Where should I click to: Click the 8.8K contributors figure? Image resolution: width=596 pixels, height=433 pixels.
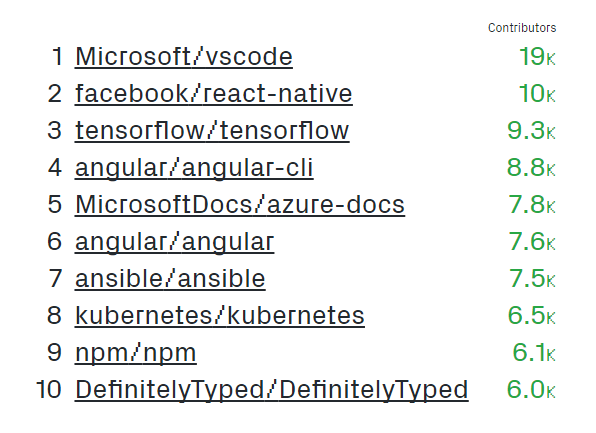click(x=531, y=168)
